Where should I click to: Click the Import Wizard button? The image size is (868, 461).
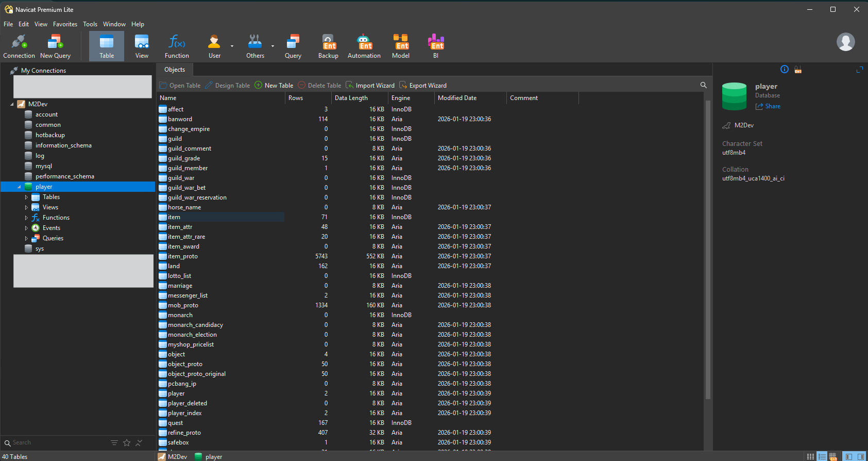coord(370,86)
